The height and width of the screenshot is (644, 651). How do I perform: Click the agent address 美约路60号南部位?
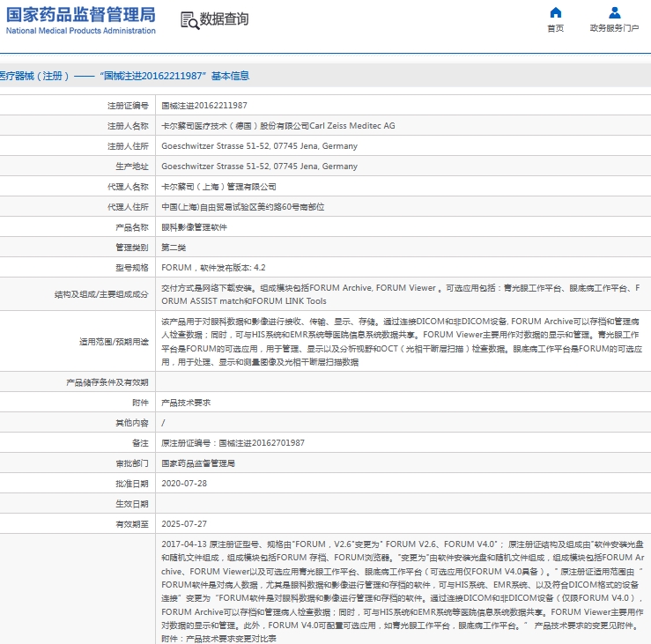[243, 207]
